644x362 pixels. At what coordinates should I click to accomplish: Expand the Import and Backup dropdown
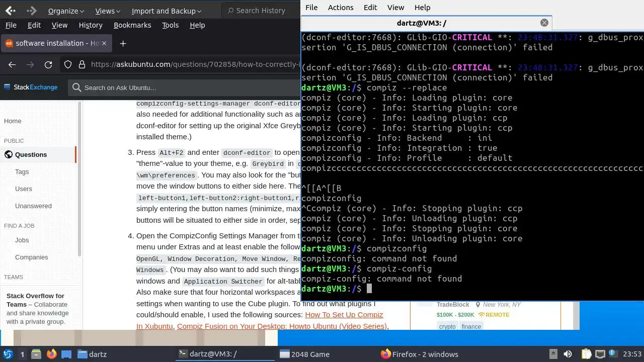(x=167, y=11)
